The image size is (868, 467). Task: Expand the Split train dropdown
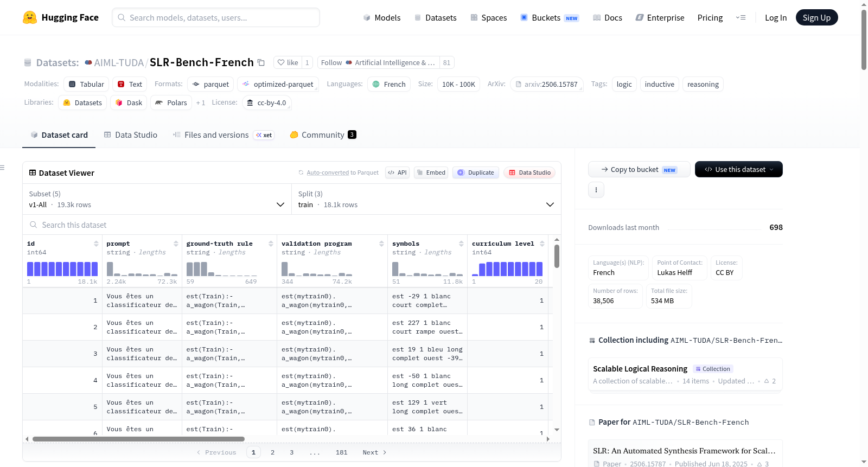(x=426, y=199)
